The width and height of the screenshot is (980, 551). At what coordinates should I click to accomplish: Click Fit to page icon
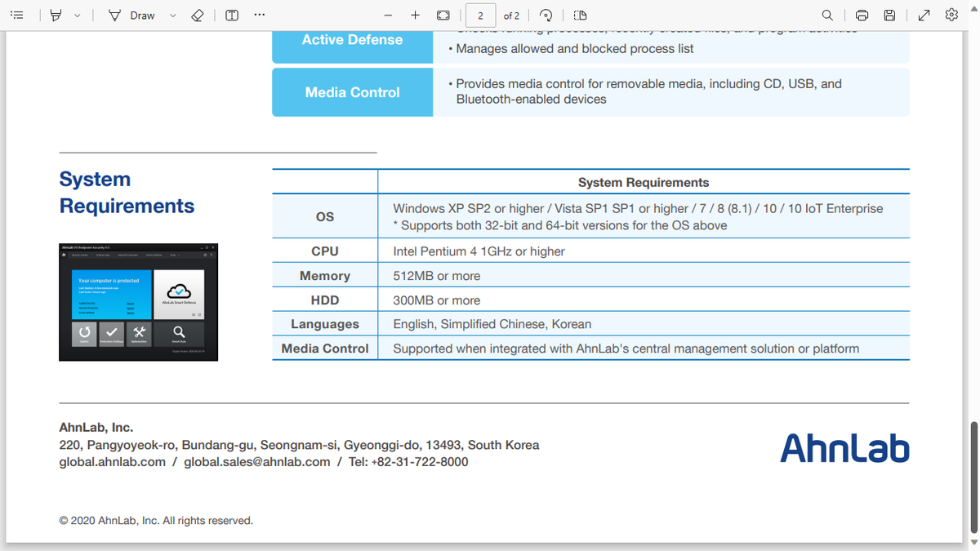443,15
